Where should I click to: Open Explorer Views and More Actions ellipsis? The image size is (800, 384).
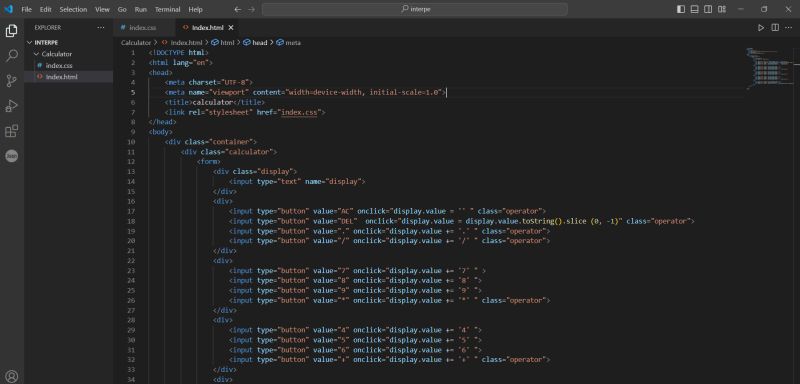click(101, 28)
